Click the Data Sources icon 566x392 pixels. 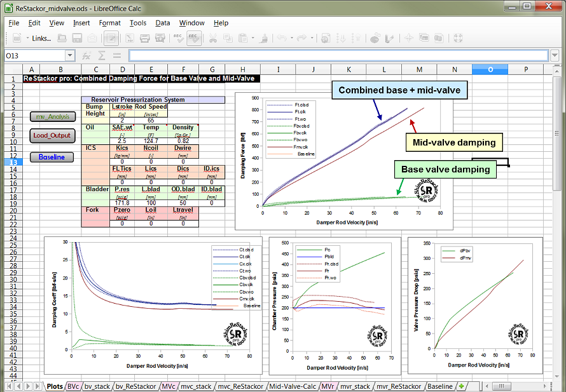[x=439, y=38]
